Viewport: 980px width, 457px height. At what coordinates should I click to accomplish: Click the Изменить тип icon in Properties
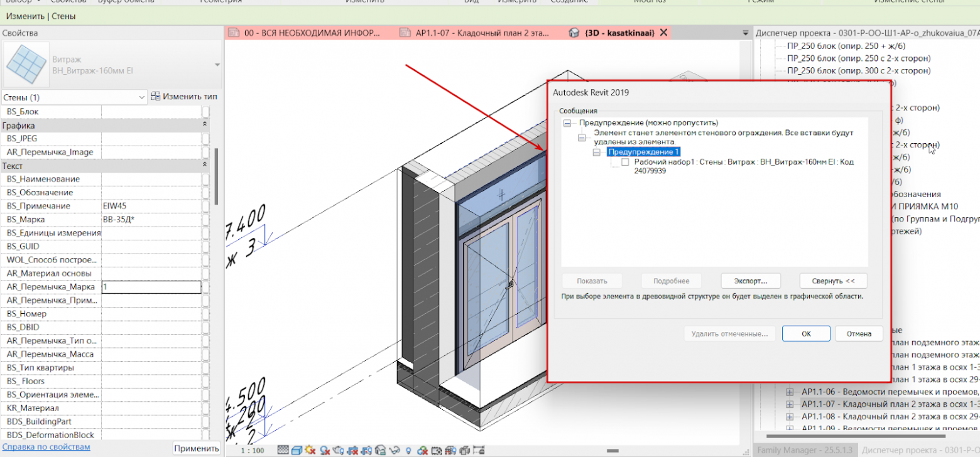coord(156,97)
